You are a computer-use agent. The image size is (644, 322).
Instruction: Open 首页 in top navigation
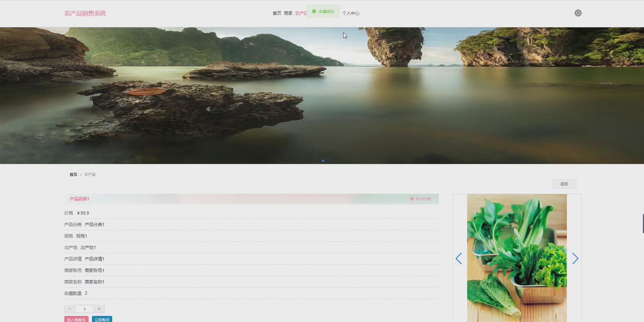tap(277, 13)
